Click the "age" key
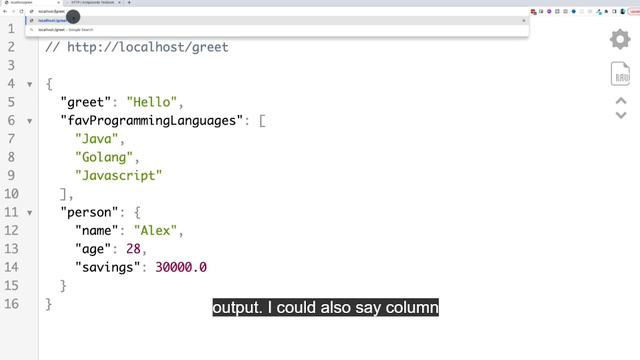 point(93,249)
